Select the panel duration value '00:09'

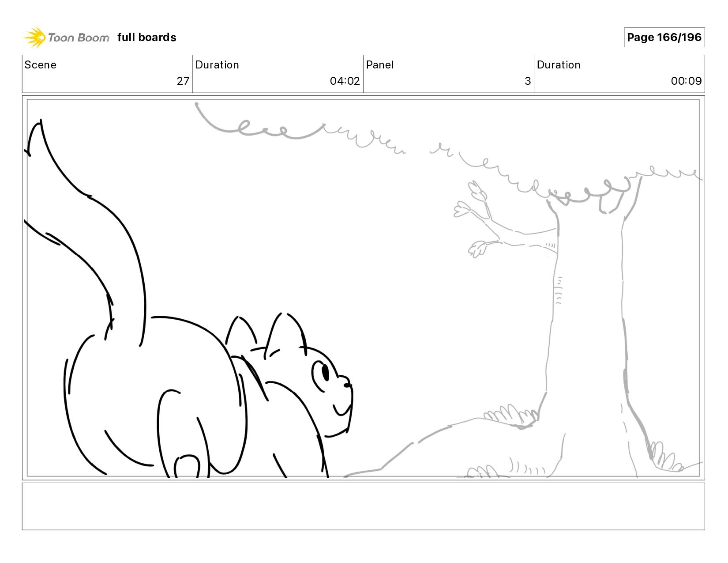(x=687, y=81)
